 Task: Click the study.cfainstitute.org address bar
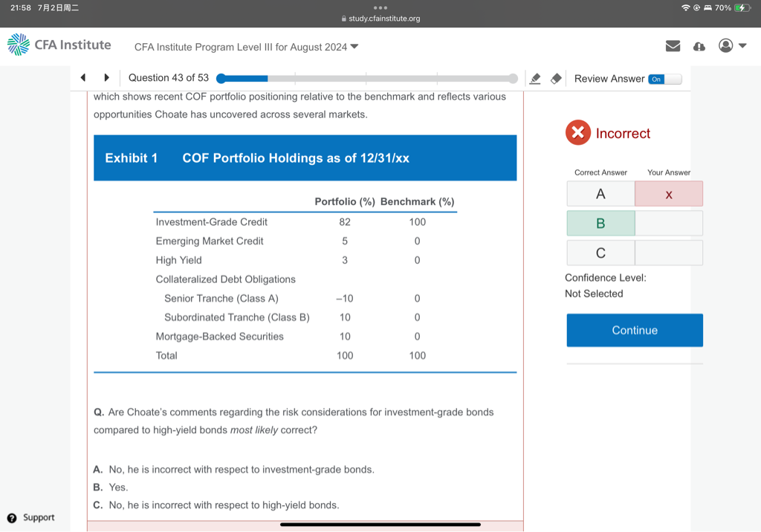click(x=380, y=19)
